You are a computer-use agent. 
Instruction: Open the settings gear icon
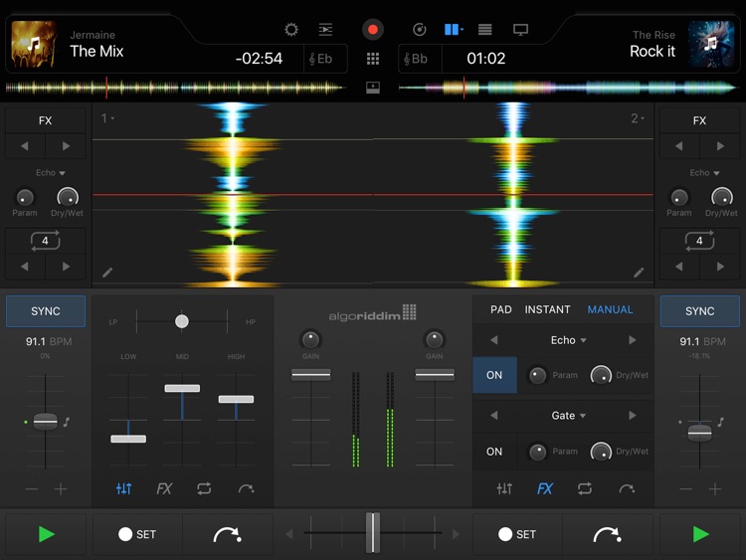click(291, 30)
